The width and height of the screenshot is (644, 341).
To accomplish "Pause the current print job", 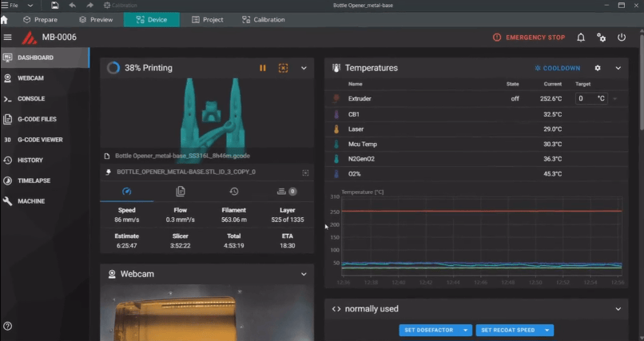I will pyautogui.click(x=263, y=69).
